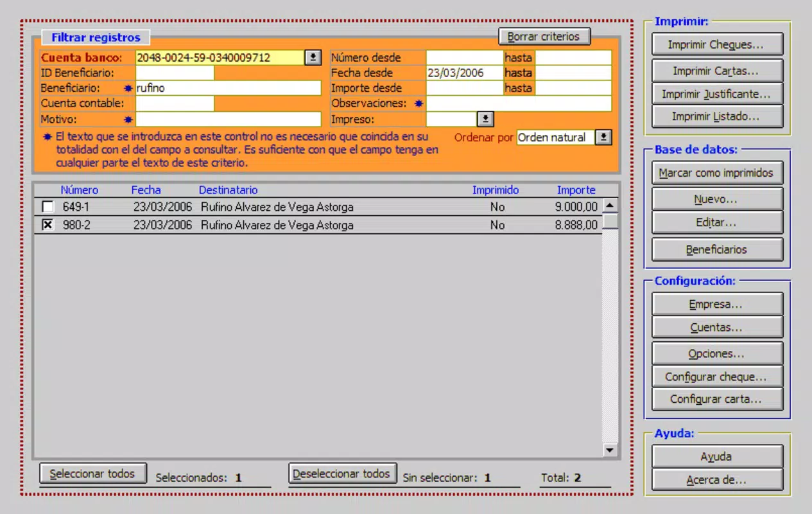Click the Motivo input field

pos(228,119)
